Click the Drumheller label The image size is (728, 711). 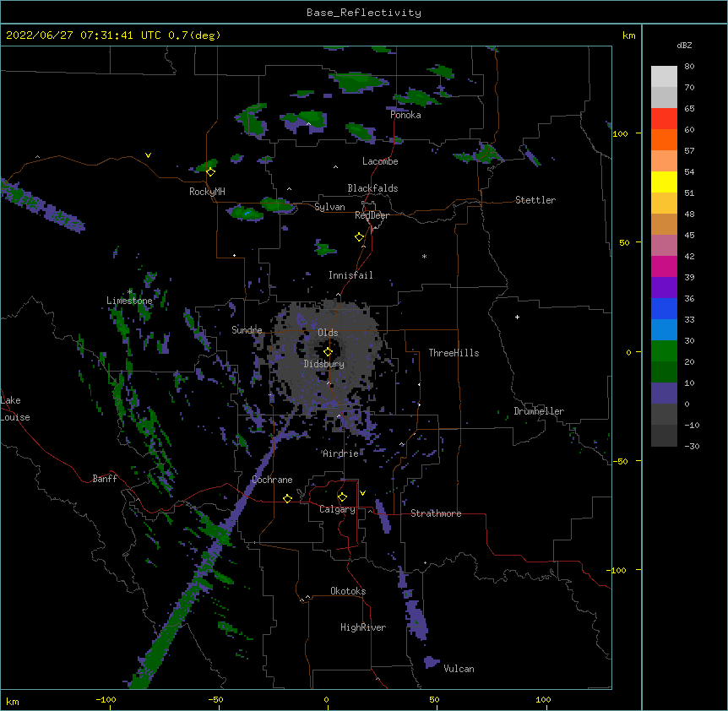click(539, 411)
